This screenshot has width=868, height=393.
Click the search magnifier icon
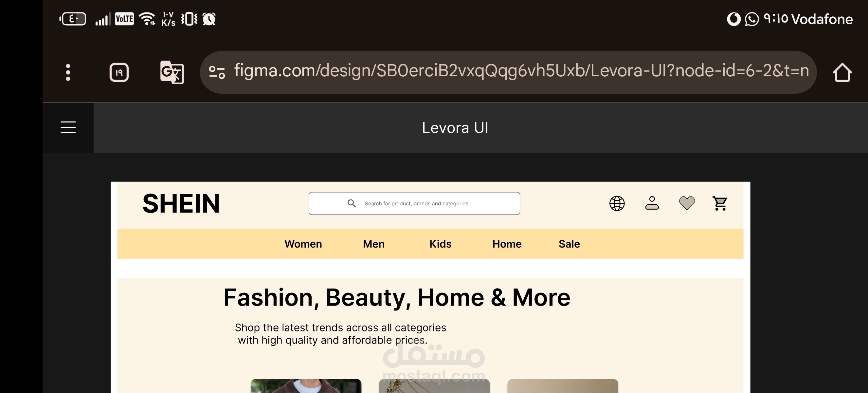[352, 203]
